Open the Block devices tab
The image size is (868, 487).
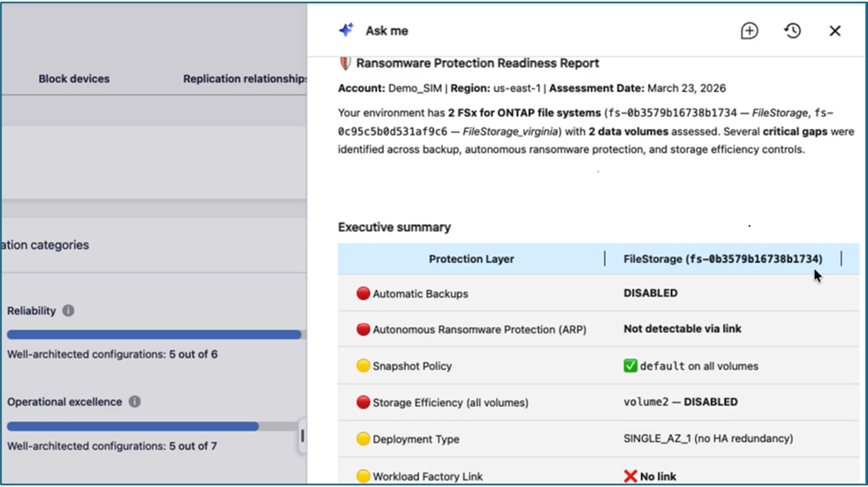74,79
